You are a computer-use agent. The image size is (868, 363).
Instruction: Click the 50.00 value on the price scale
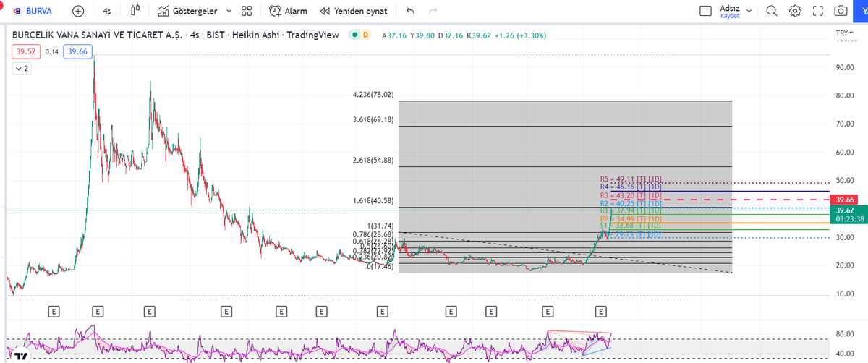pos(844,181)
